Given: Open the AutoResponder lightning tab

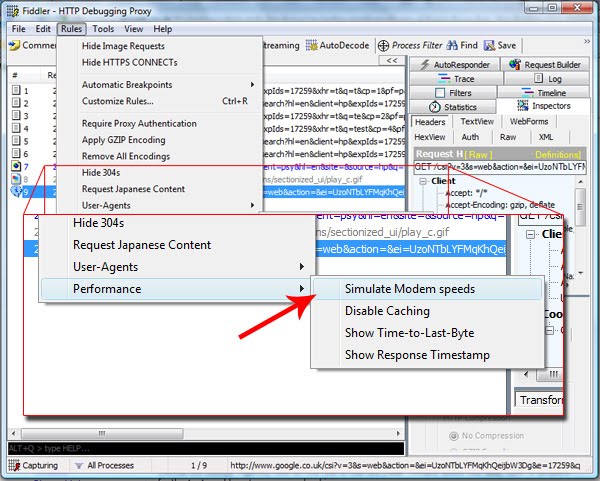Looking at the screenshot, I should (x=455, y=65).
